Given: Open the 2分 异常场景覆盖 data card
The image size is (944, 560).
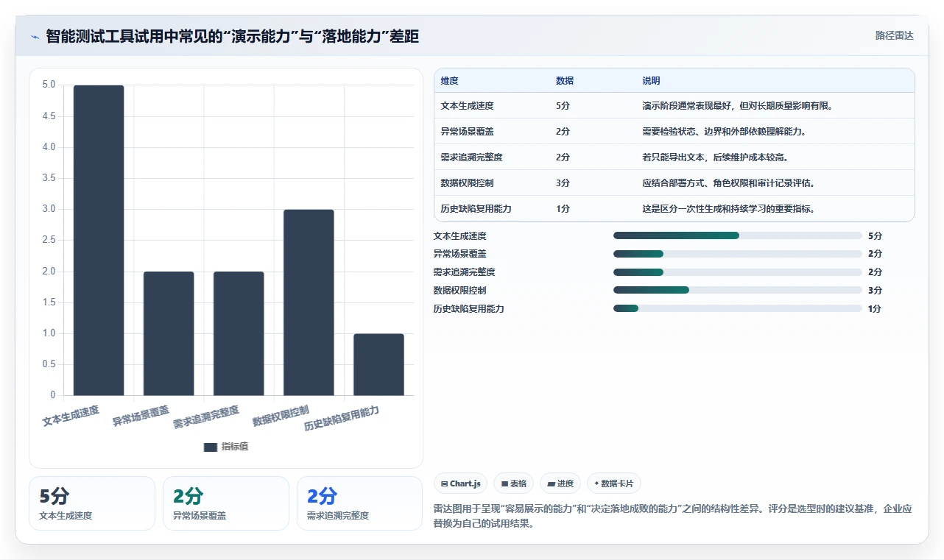Looking at the screenshot, I should coord(226,503).
